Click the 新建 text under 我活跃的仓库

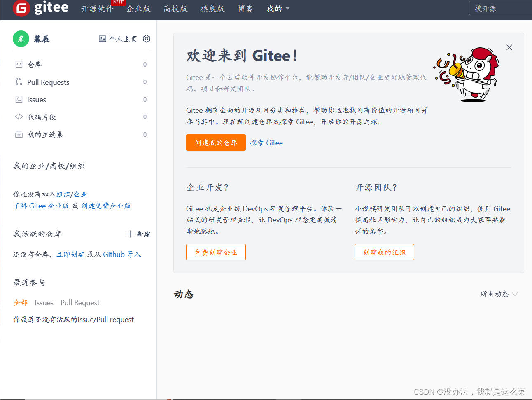point(144,234)
